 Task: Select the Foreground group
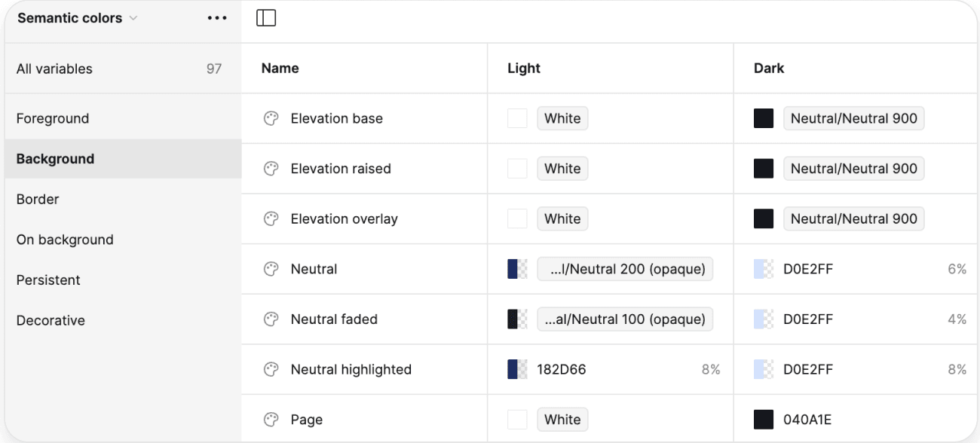pos(53,118)
